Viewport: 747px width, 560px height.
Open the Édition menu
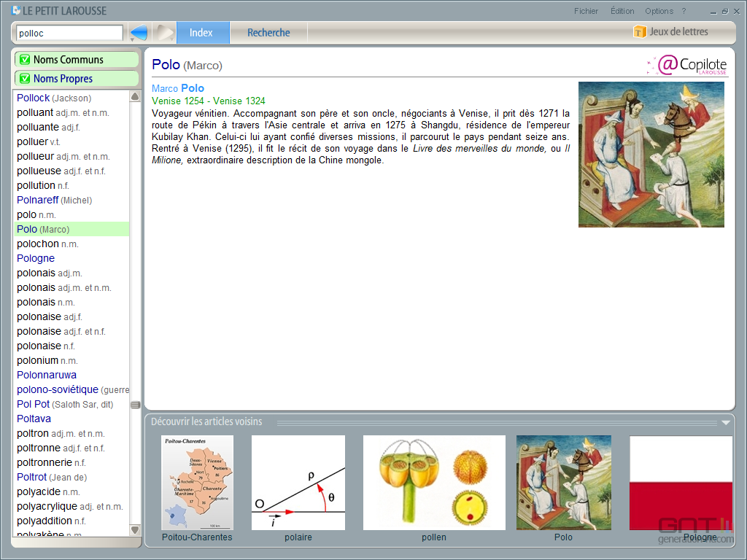[622, 11]
